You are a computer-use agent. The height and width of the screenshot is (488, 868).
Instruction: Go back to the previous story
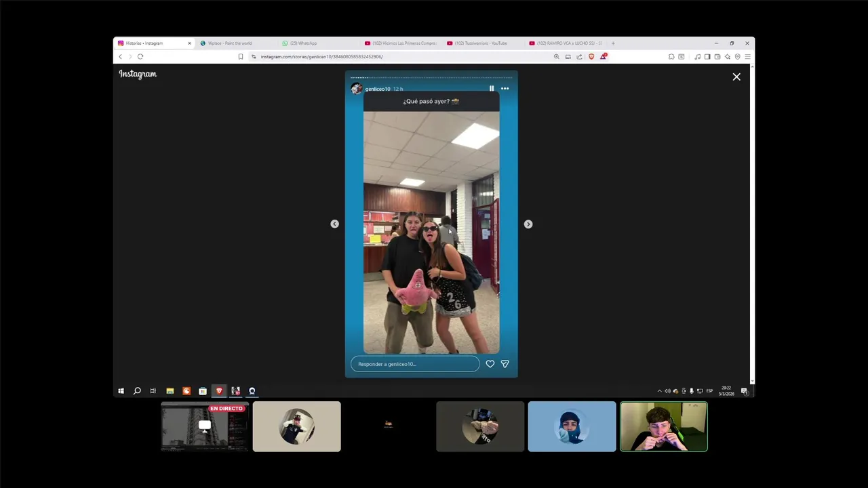tap(334, 224)
